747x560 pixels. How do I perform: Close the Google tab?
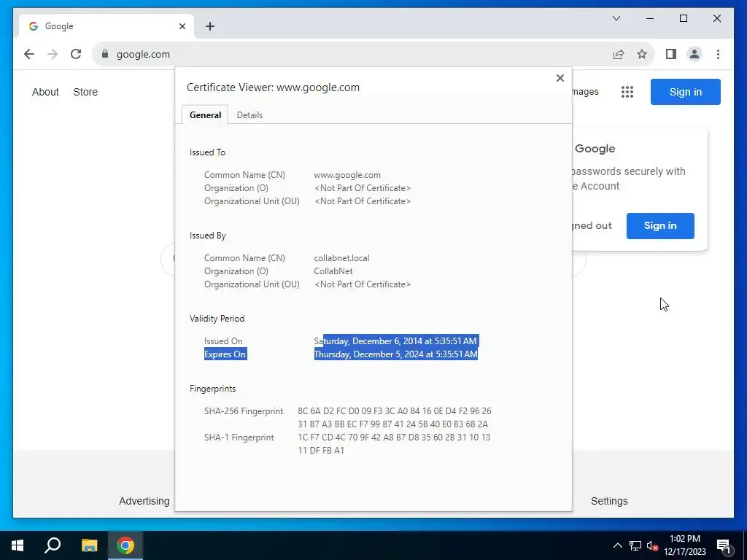coord(182,26)
